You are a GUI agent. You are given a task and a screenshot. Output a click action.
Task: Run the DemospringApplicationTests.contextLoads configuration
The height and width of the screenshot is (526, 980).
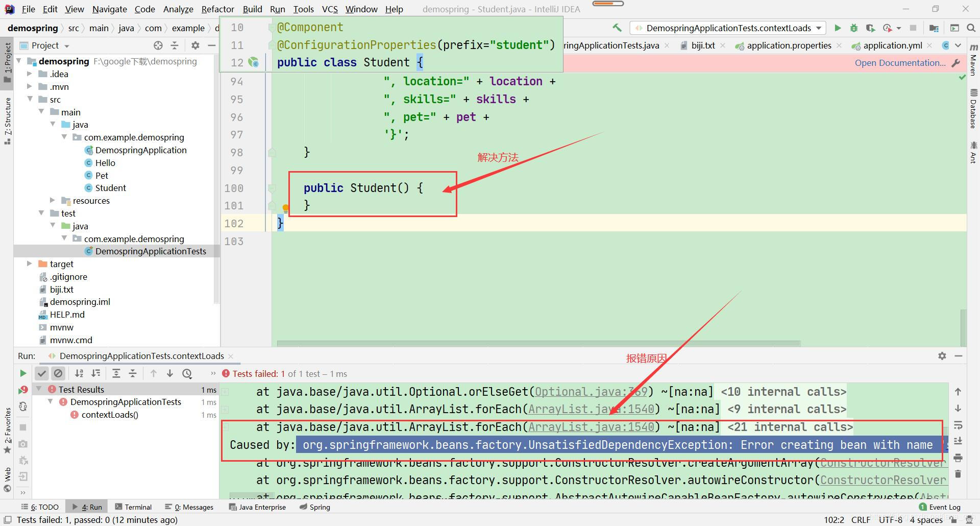pyautogui.click(x=838, y=28)
